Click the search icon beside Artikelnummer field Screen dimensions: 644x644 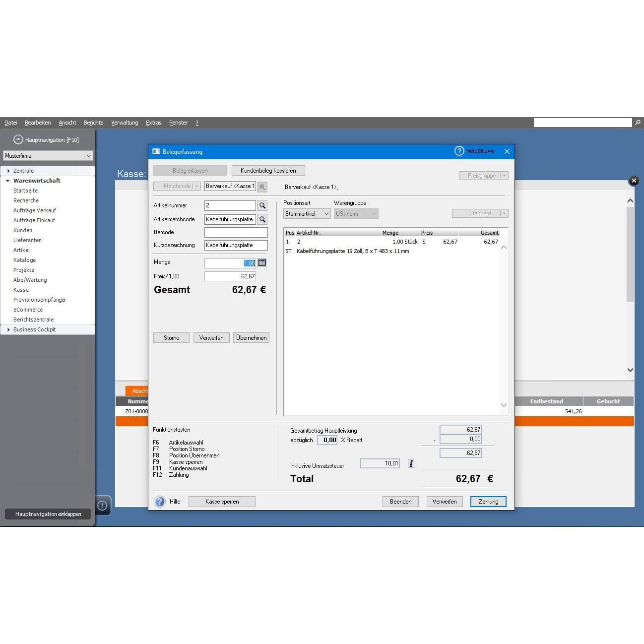[262, 205]
